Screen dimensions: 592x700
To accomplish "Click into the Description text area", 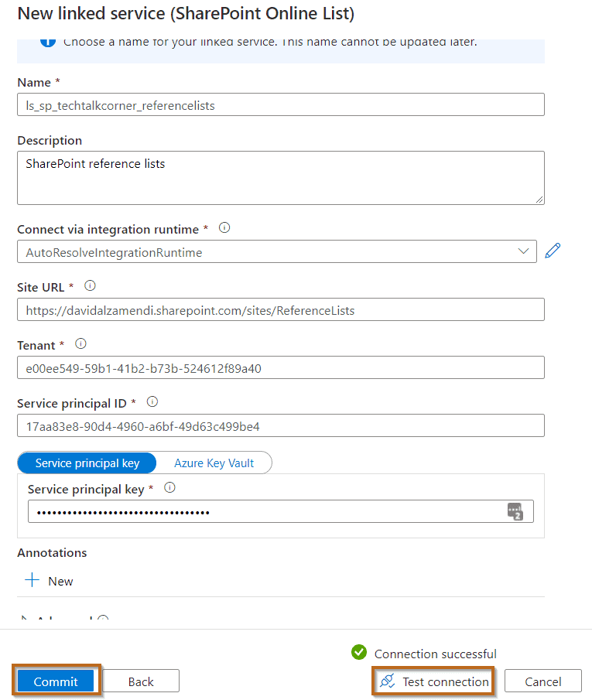I will (x=281, y=178).
